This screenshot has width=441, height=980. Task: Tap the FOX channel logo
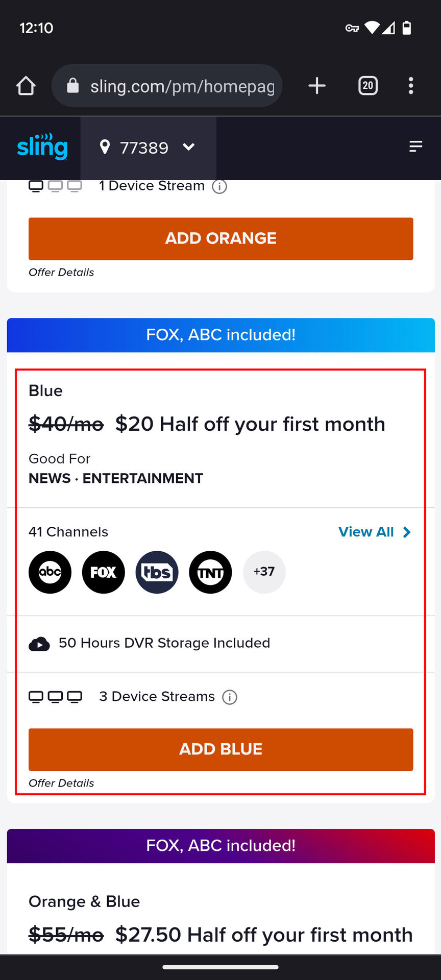point(104,572)
